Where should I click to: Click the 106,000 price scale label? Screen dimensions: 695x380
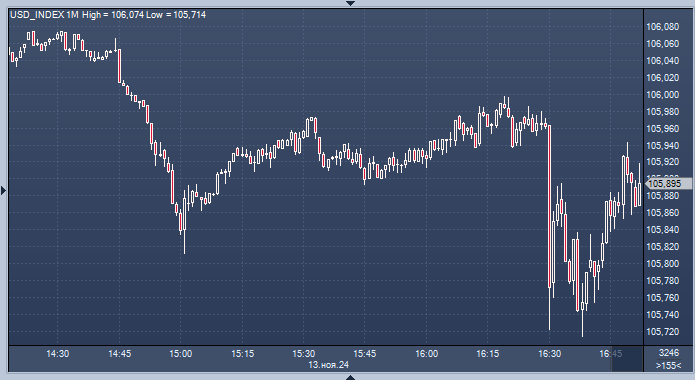663,95
